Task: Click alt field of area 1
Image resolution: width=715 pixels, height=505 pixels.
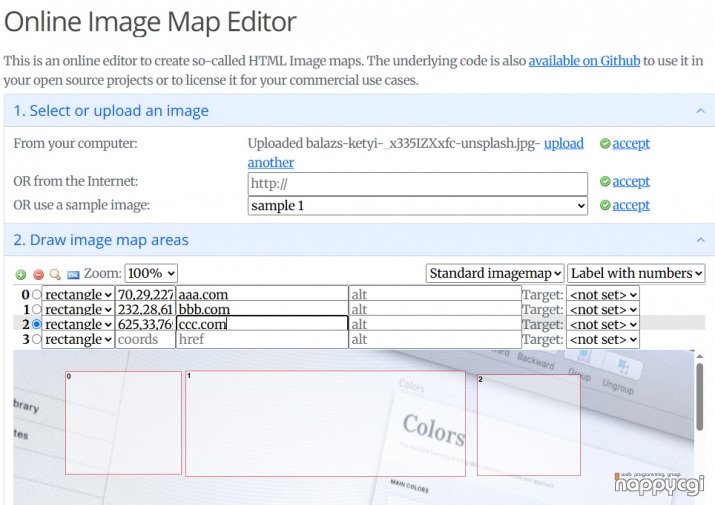Action: (435, 309)
